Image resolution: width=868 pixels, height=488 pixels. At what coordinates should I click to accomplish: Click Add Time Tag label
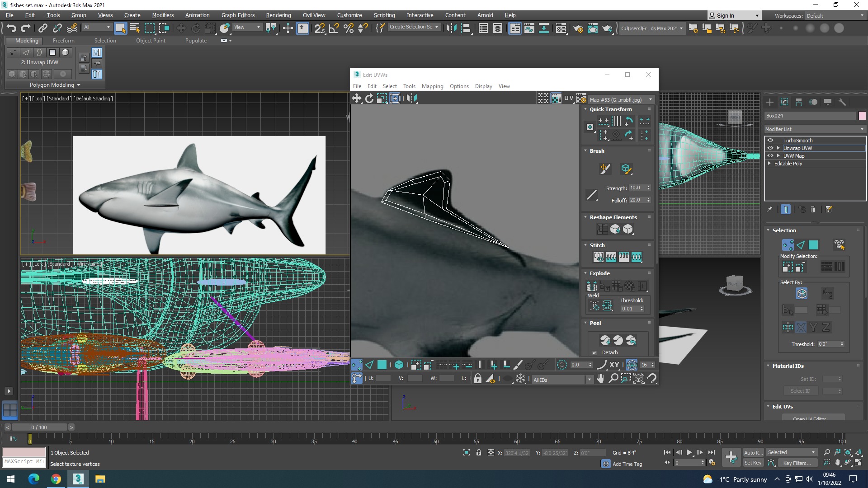[x=627, y=464]
